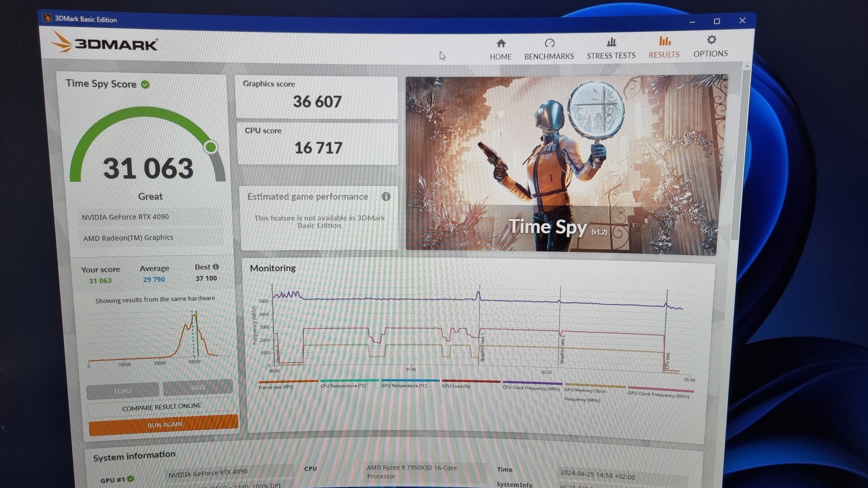The height and width of the screenshot is (488, 868).
Task: Open Options gear icon
Action: coord(711,40)
